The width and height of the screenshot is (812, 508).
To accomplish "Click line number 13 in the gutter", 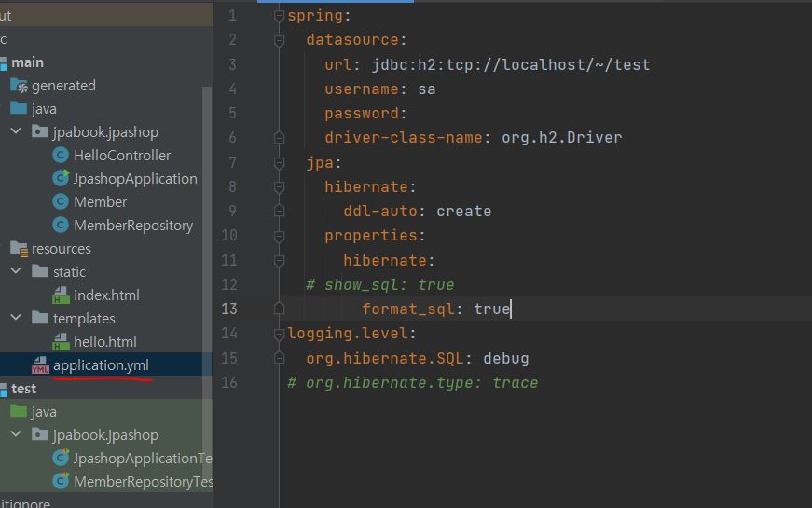I will click(228, 309).
